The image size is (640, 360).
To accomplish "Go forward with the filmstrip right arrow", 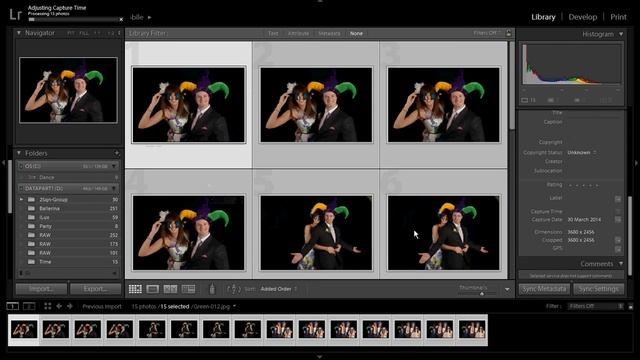I will [70, 306].
